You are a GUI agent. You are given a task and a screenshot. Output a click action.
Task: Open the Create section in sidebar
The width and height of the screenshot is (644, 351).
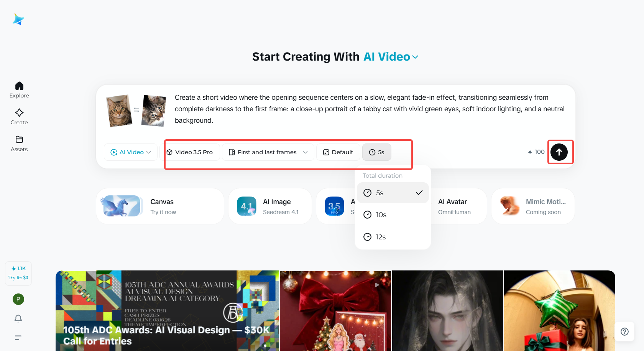(19, 117)
